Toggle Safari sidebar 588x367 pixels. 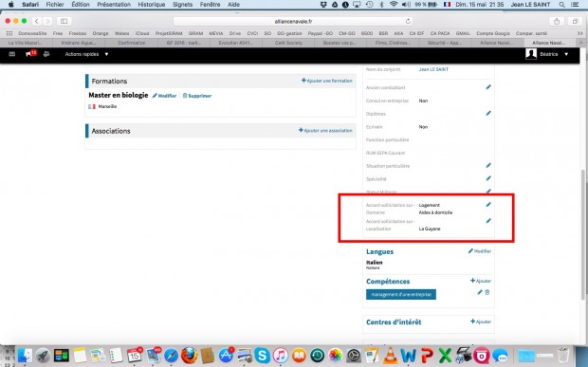coord(64,22)
